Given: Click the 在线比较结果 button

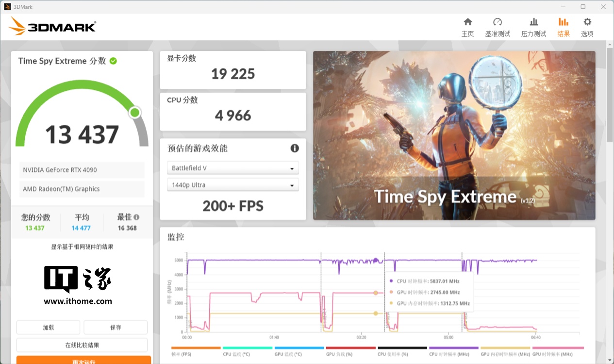Looking at the screenshot, I should 82,345.
